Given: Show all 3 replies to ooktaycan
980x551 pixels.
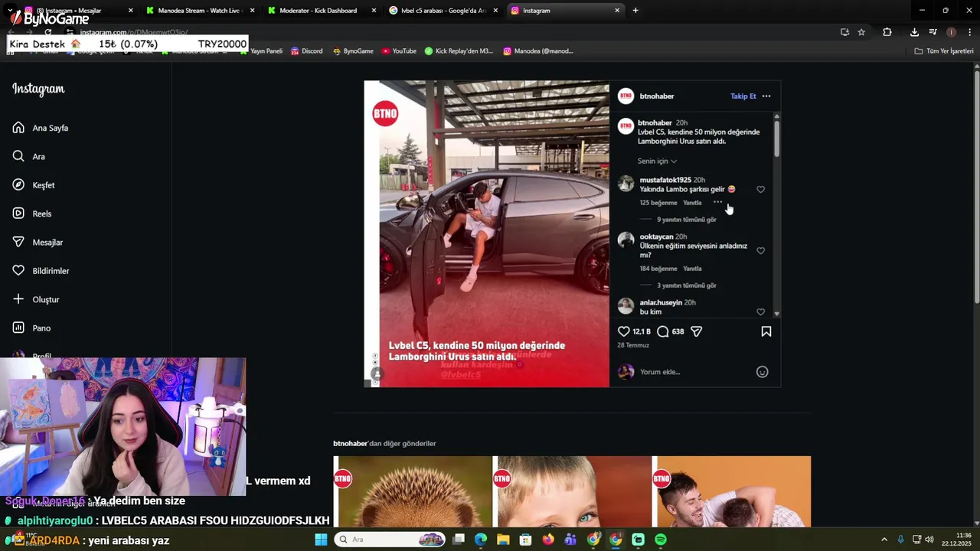Looking at the screenshot, I should pos(687,285).
